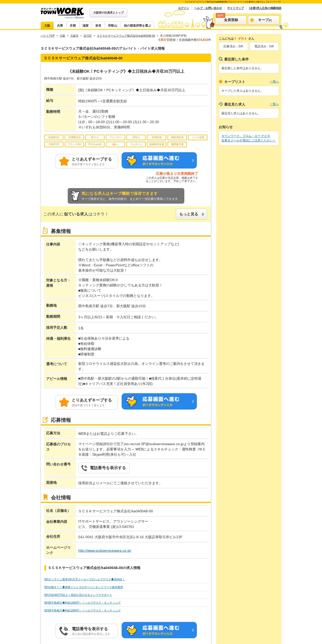This screenshot has height=644, width=322.
Task: Click the もっと見る button
Action: point(191,214)
